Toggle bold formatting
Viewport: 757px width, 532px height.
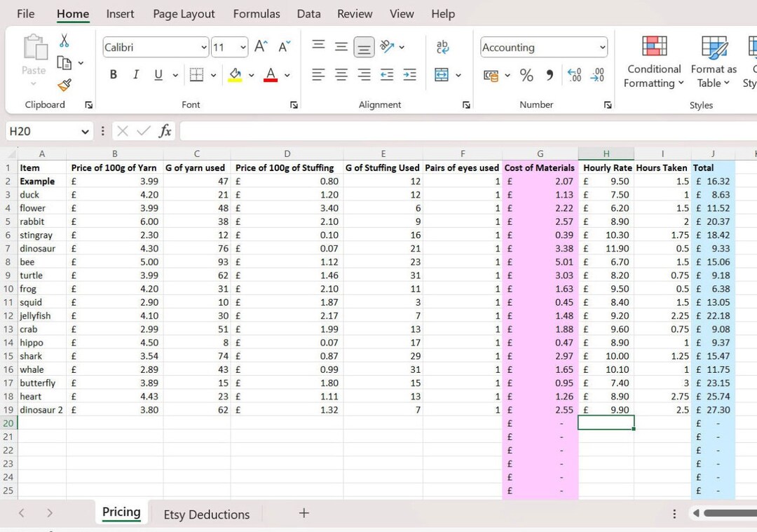pos(114,74)
